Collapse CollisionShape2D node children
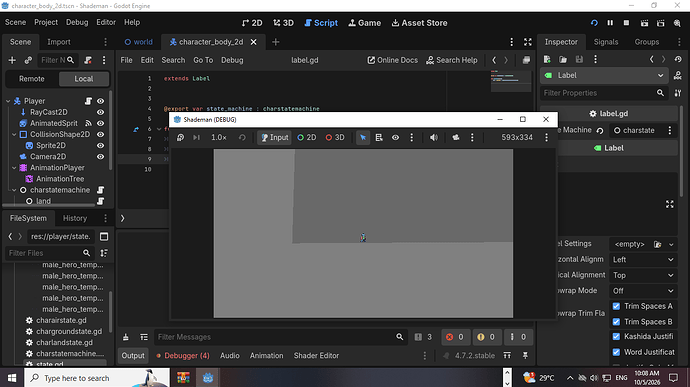The image size is (690, 387). (14, 134)
